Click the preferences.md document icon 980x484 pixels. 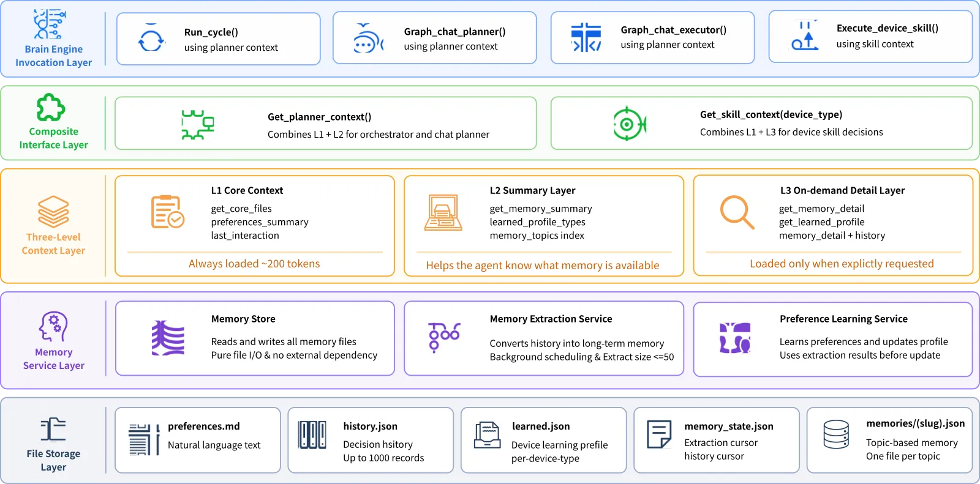[144, 439]
